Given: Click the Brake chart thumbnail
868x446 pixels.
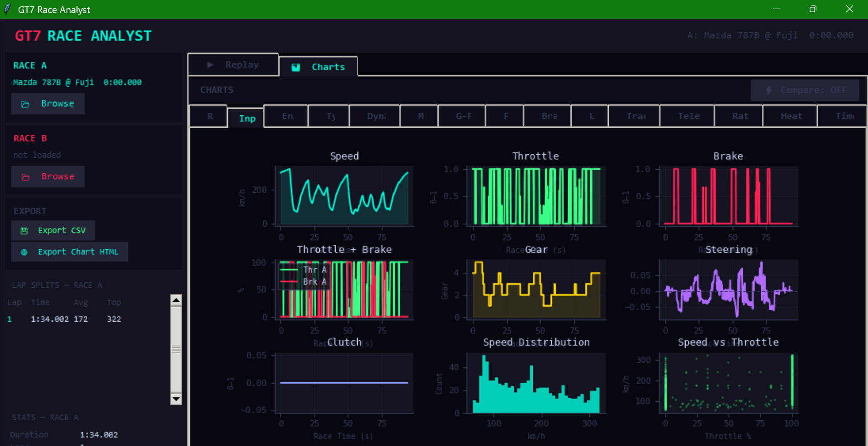Looking at the screenshot, I should [728, 195].
